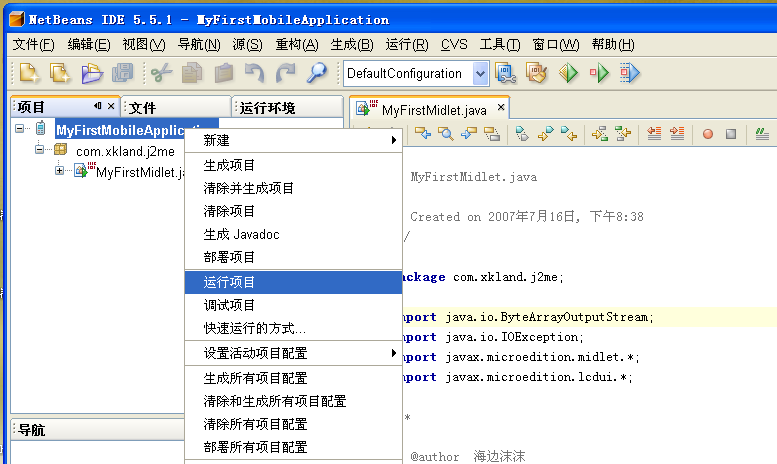Click Find Selection magnifier in editor toolbar
777x464 pixels.
tap(445, 133)
